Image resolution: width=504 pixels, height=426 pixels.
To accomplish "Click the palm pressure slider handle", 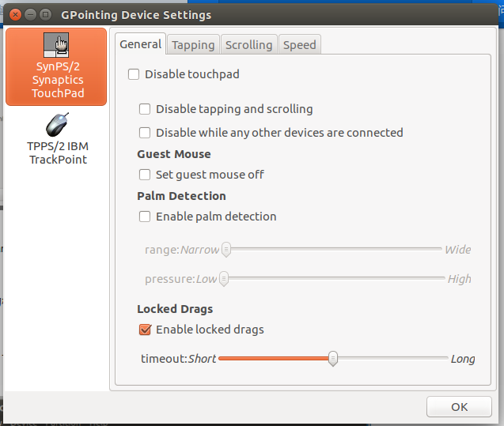I will 224,279.
